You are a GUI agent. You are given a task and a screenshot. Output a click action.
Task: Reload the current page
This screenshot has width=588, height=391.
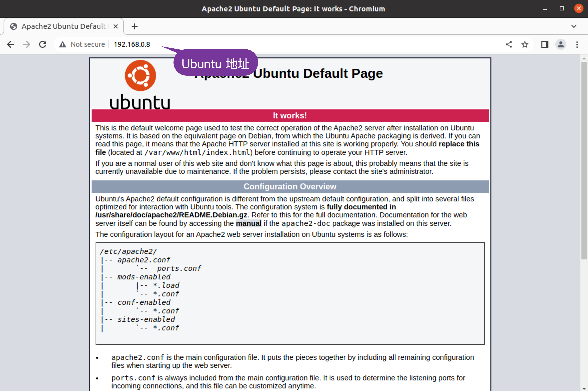43,44
